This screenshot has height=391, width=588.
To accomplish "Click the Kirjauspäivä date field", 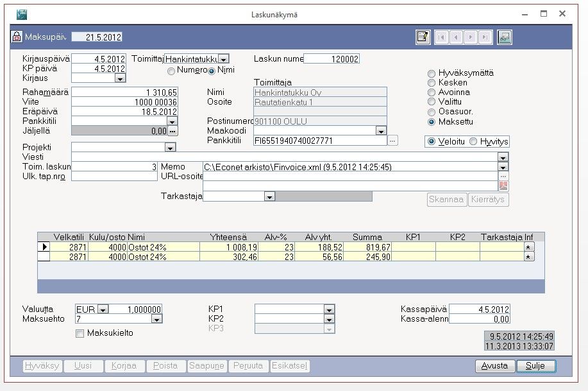I will pyautogui.click(x=99, y=59).
